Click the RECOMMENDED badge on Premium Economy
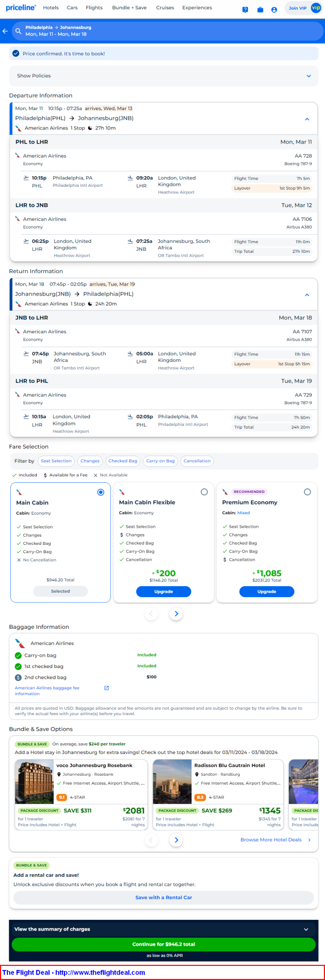The width and height of the screenshot is (325, 980). (x=249, y=492)
